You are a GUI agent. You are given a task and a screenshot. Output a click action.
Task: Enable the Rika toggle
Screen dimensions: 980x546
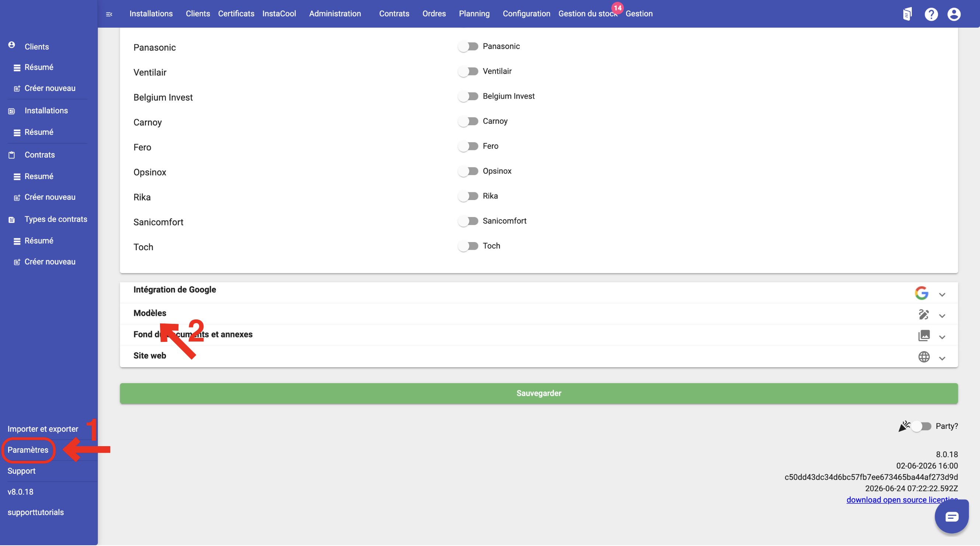tap(468, 196)
